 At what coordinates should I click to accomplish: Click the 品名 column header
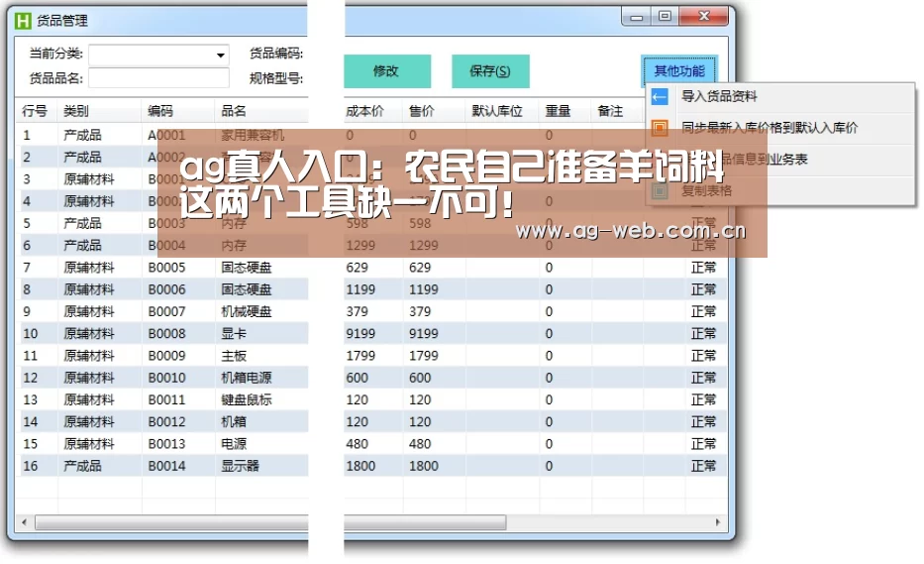tap(234, 111)
